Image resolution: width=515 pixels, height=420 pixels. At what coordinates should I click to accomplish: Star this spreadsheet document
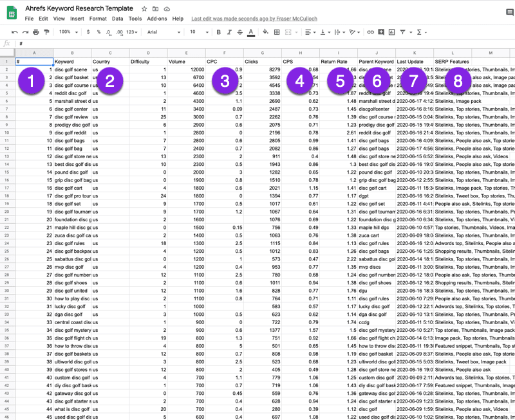pyautogui.click(x=145, y=8)
